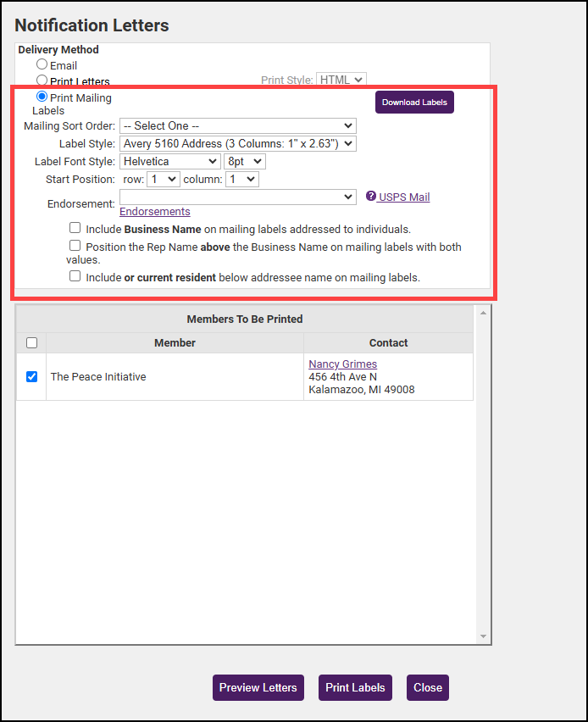Expand the Label Style Avery 5160 dropdown

coord(237,144)
